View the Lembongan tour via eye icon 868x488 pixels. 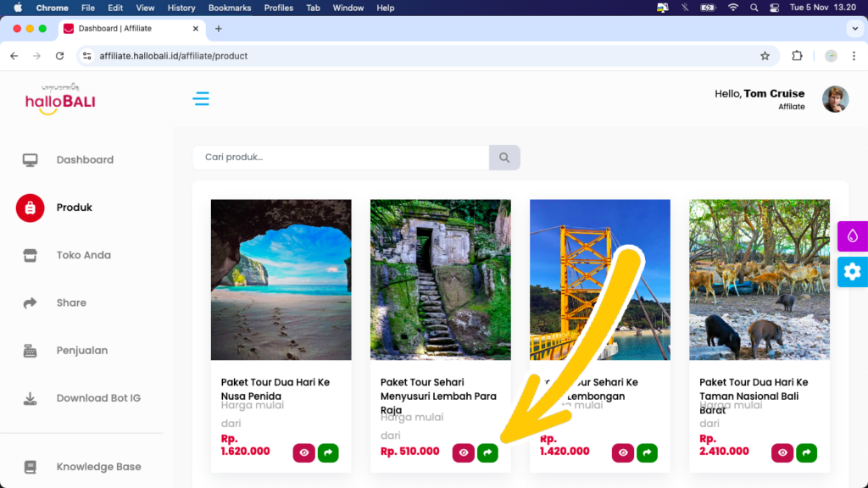[623, 452]
